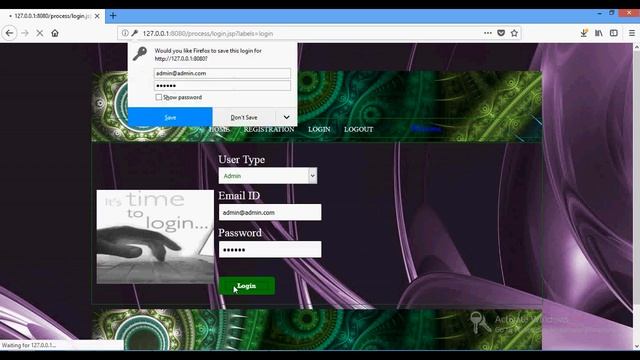Open the HOME navigation link
Viewport: 640px width, 360px height.
coord(219,129)
